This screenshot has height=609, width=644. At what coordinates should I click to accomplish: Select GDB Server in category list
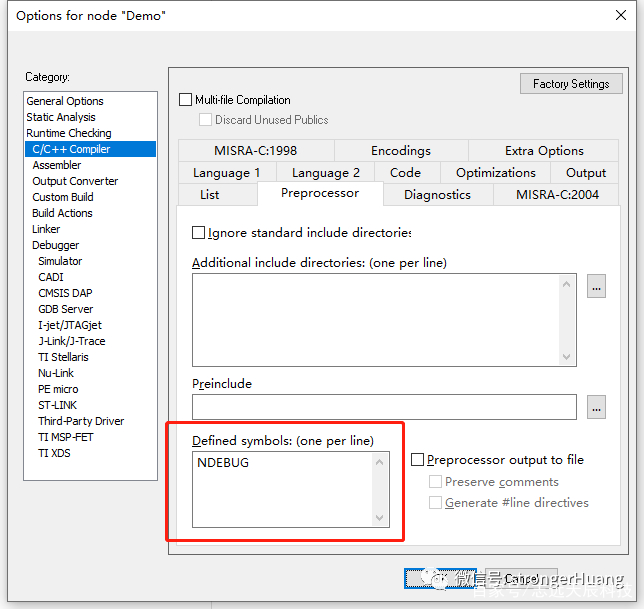[90, 309]
